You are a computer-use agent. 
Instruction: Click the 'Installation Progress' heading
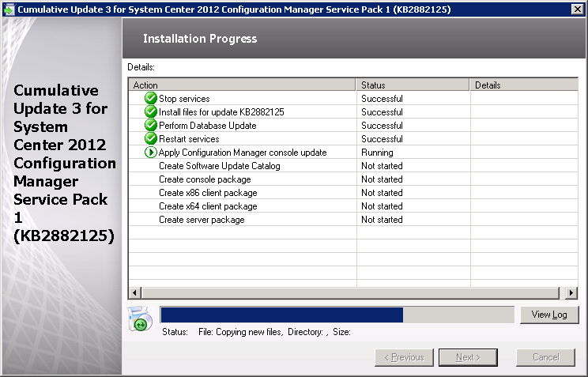(200, 39)
